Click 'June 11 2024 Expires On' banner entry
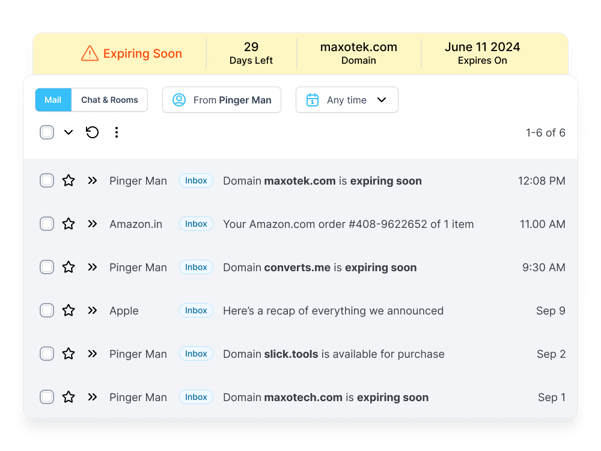The height and width of the screenshot is (451, 601). (x=482, y=53)
